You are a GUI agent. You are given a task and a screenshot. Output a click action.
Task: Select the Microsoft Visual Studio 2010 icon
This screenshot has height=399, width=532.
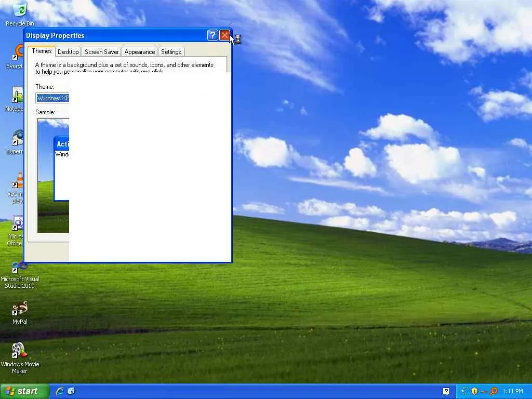20,274
